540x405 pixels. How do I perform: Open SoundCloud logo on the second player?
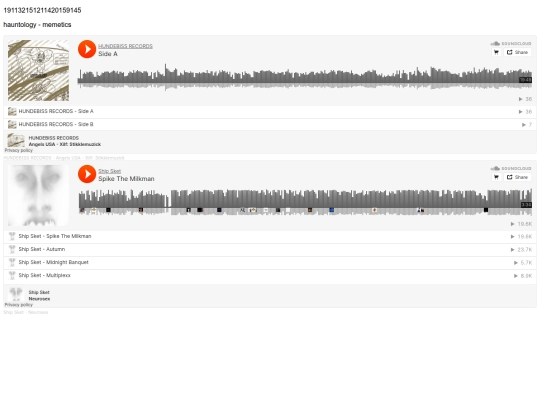(511, 168)
